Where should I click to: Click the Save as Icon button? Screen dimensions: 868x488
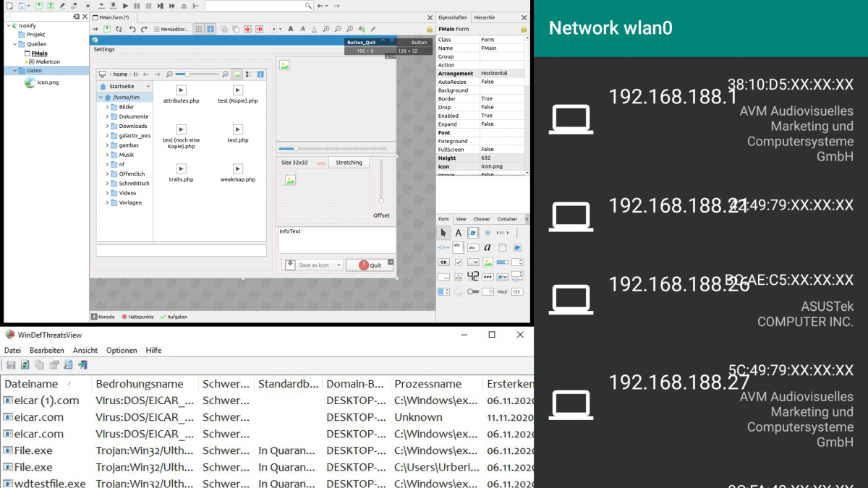point(312,265)
